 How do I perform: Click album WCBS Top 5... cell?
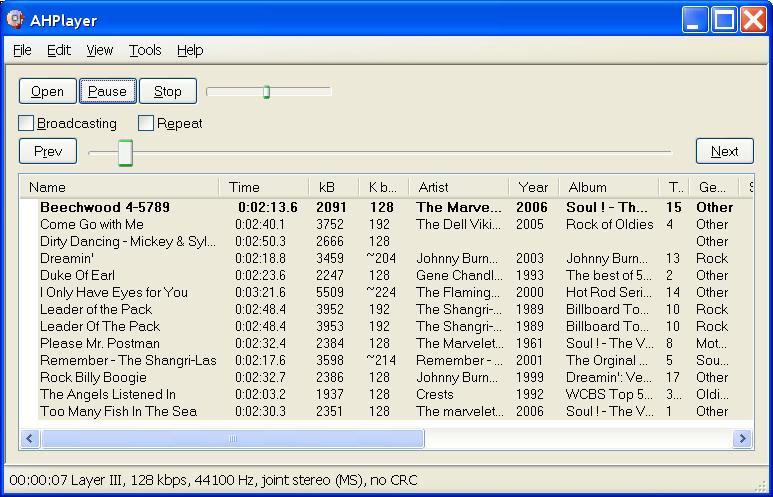click(609, 394)
